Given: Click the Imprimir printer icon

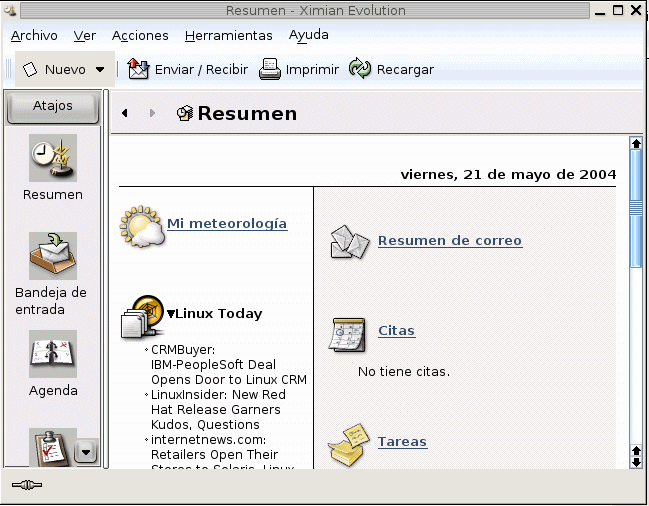Looking at the screenshot, I should pos(270,70).
